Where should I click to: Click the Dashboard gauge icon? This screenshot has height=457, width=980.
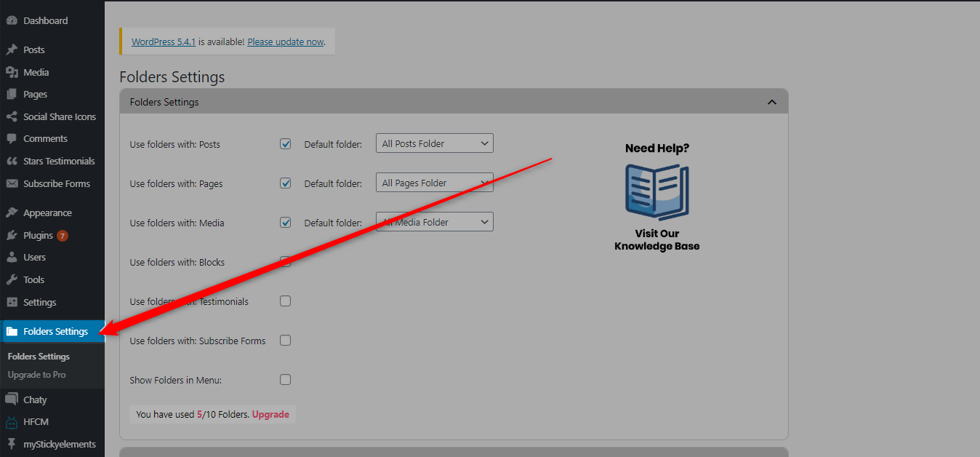click(x=12, y=20)
